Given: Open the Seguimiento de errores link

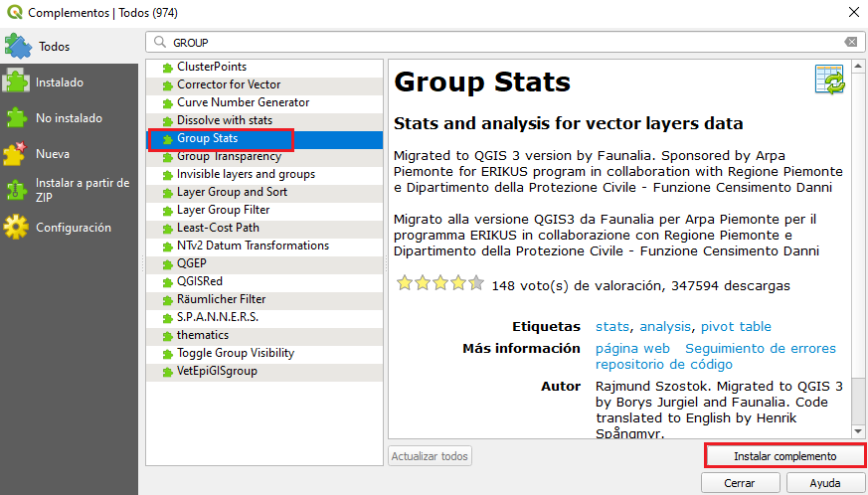Looking at the screenshot, I should pyautogui.click(x=760, y=349).
